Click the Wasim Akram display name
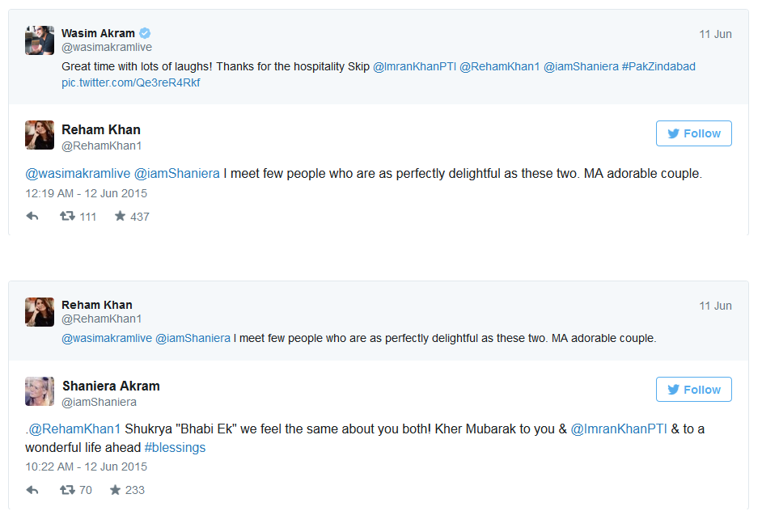 pyautogui.click(x=97, y=33)
